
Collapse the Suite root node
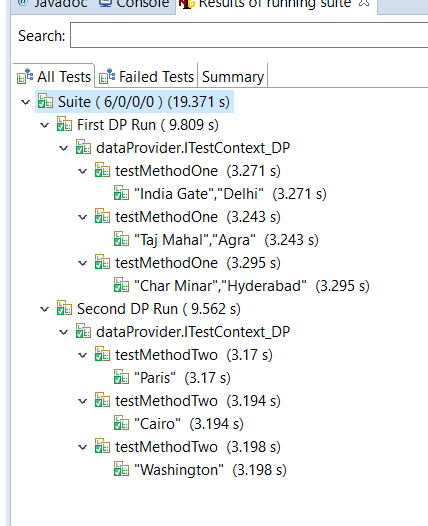[25, 102]
